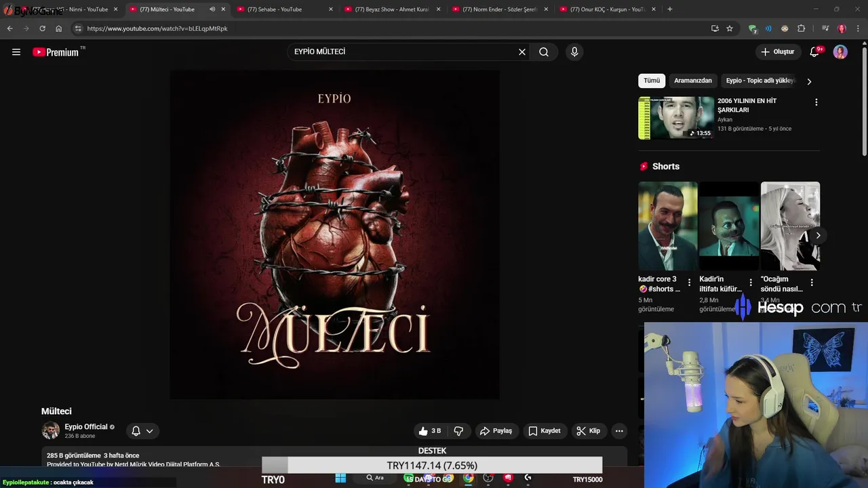
Task: Show the next Shorts with the arrow
Action: pos(818,236)
